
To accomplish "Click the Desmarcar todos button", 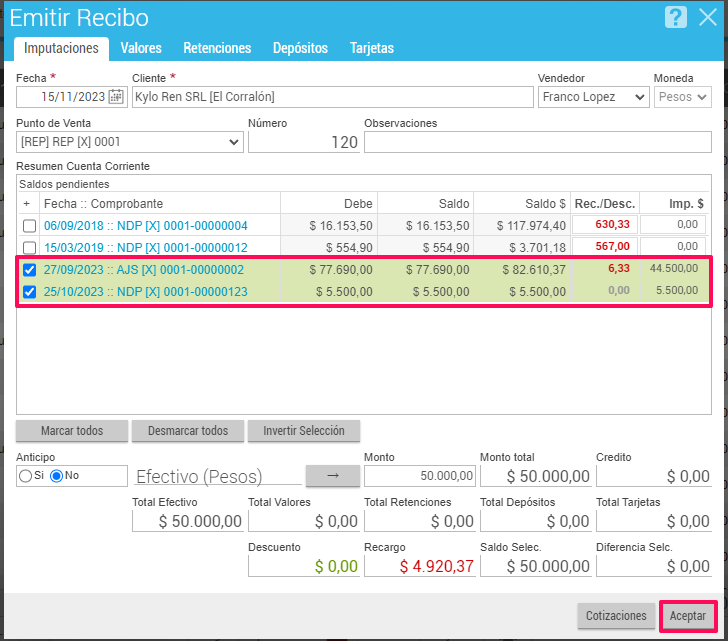I will (188, 431).
